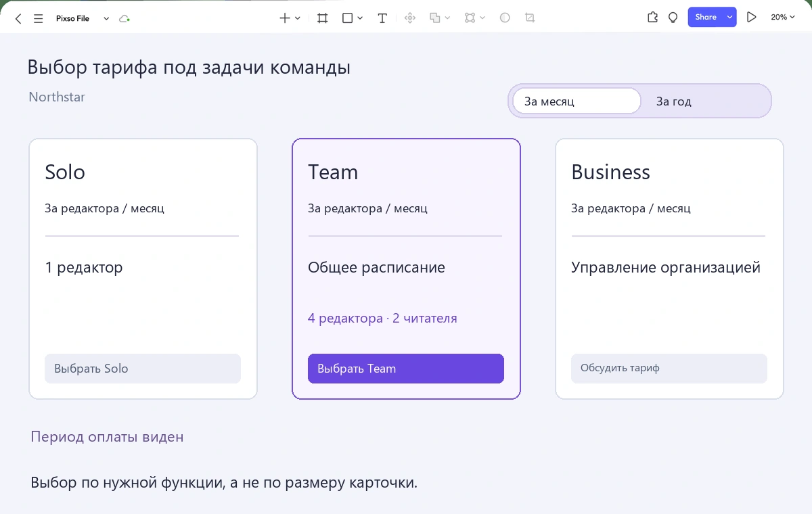Expand the move tool options chevron

tap(297, 18)
